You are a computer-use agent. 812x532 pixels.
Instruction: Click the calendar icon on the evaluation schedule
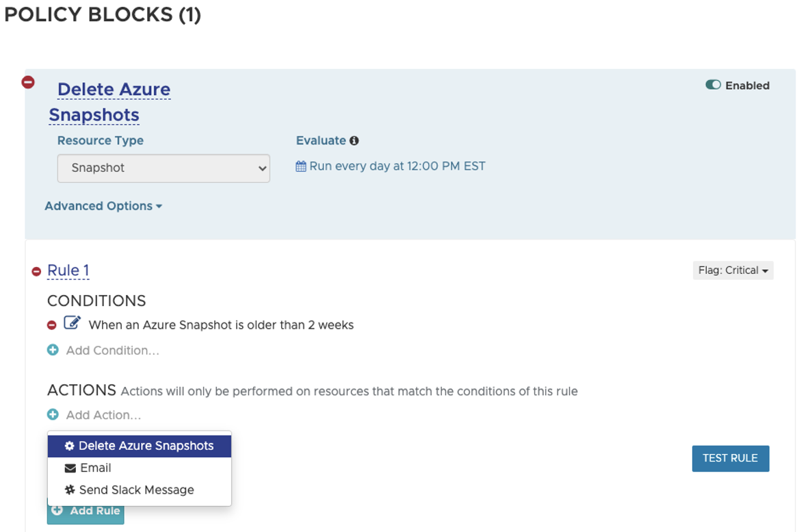[301, 166]
